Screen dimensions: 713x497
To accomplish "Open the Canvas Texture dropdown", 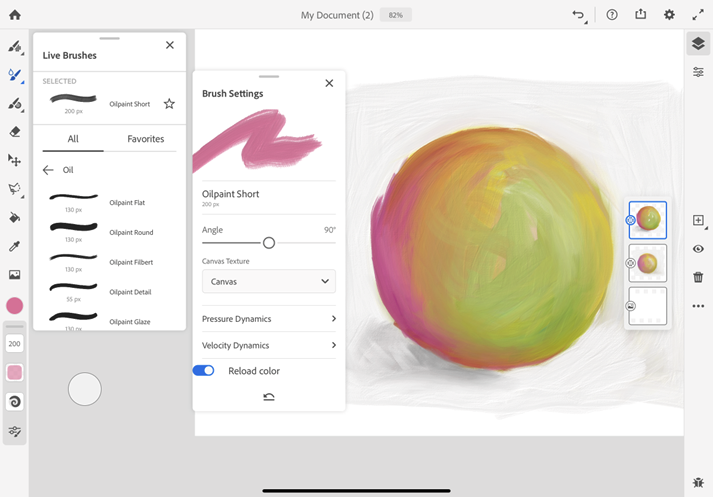I will point(269,281).
